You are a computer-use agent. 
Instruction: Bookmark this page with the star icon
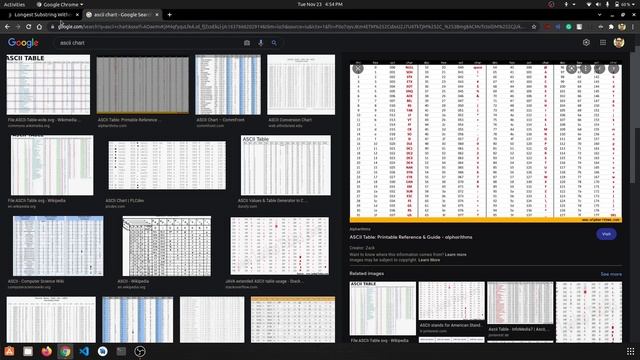pos(533,27)
